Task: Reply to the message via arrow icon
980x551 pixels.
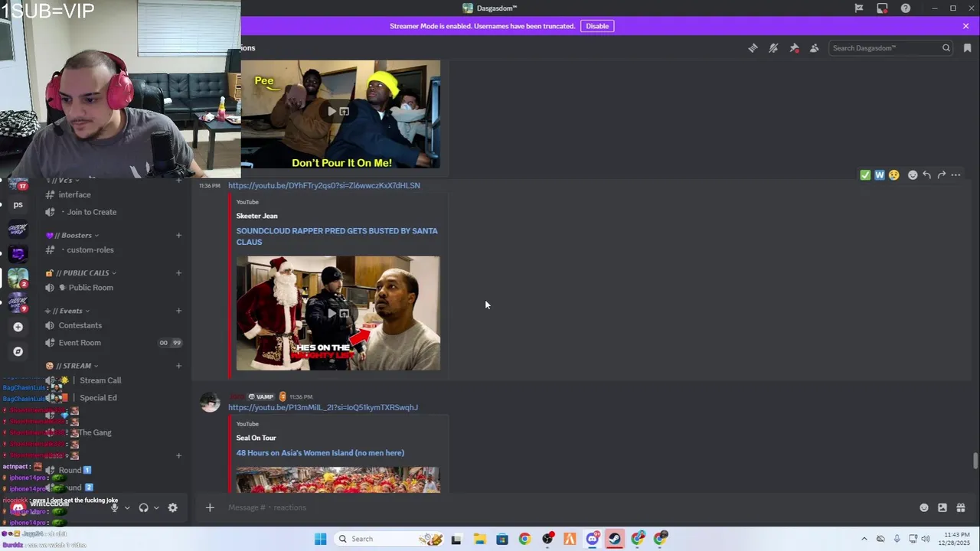Action: (926, 175)
